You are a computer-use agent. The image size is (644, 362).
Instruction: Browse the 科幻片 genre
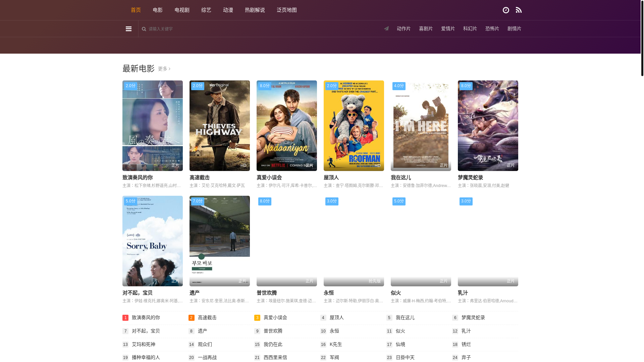[x=470, y=28]
